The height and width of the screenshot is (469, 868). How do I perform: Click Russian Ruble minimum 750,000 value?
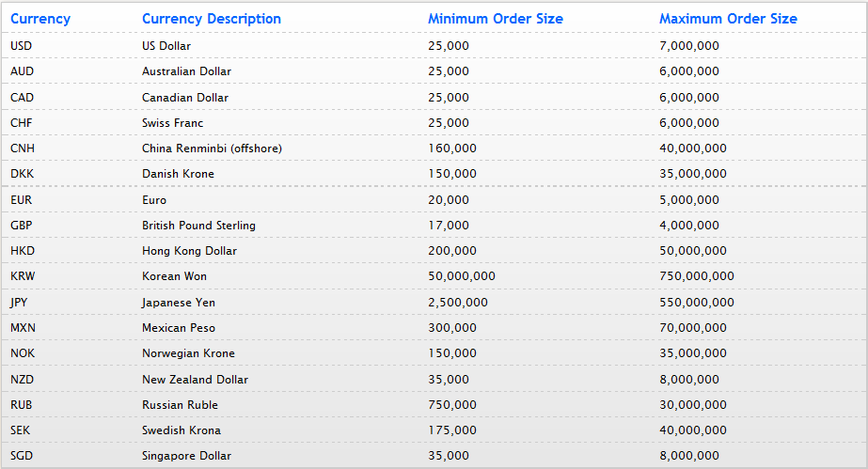452,405
